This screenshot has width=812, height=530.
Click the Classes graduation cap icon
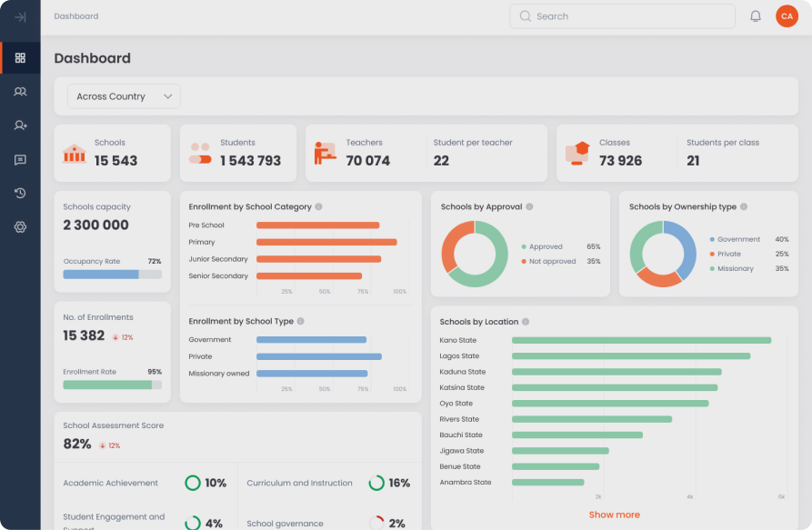[577, 154]
